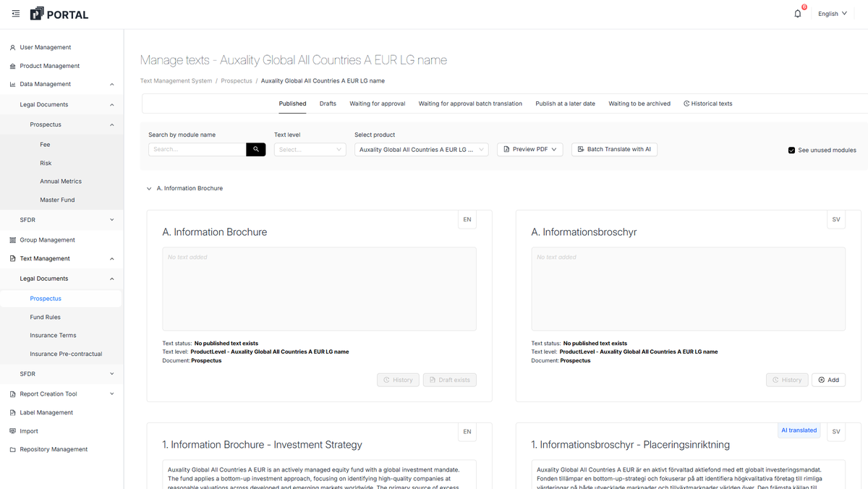The image size is (868, 489).
Task: Click Import icon in sidebar
Action: click(13, 431)
